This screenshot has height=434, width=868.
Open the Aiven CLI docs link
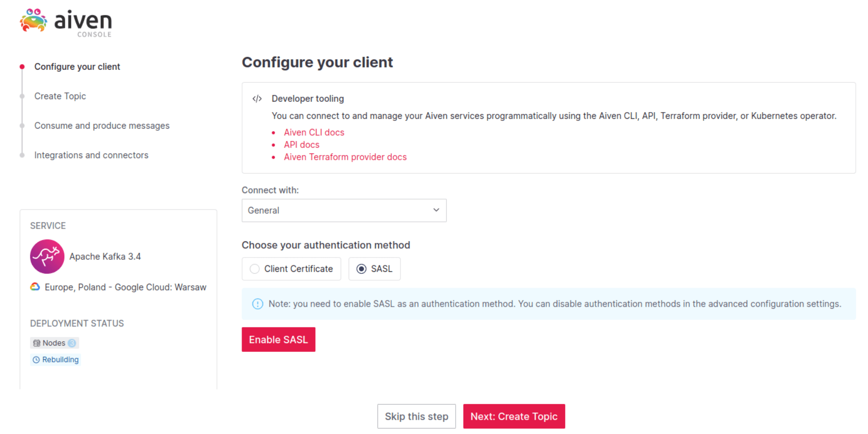pyautogui.click(x=314, y=133)
